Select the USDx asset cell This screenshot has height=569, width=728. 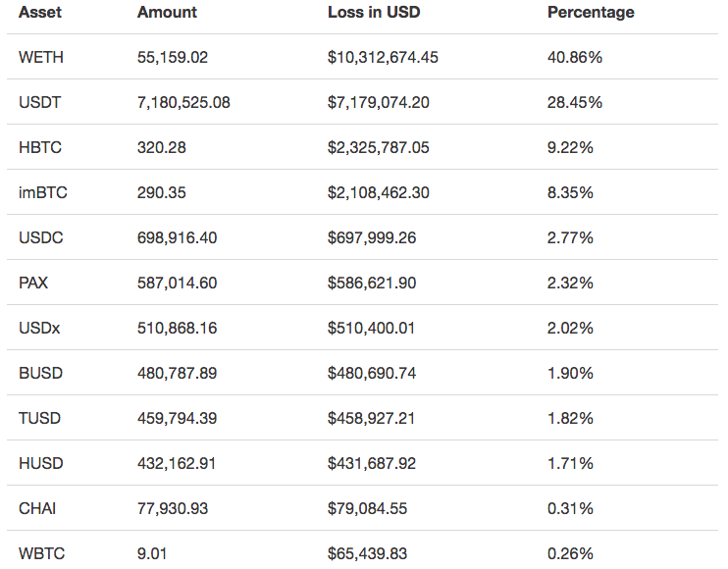(39, 329)
